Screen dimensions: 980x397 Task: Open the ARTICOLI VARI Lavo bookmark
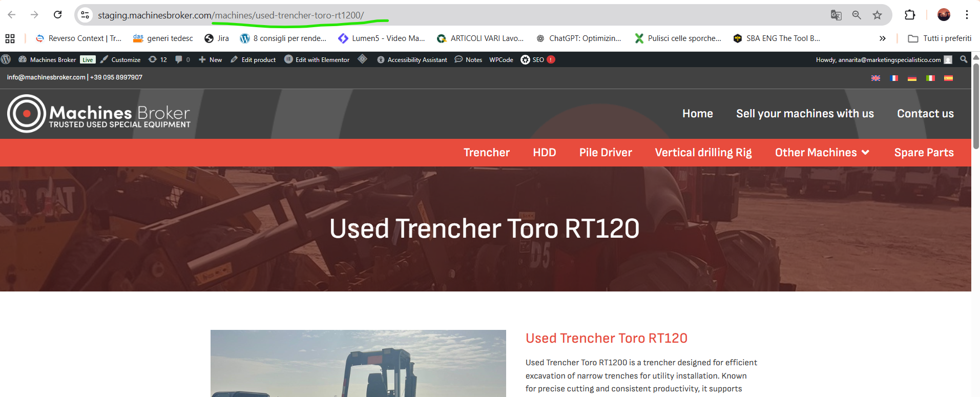(480, 38)
